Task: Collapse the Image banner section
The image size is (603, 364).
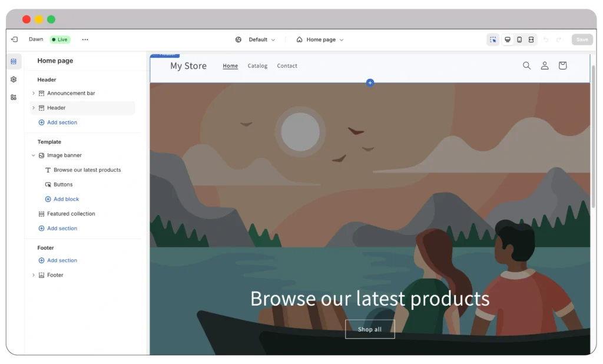Action: coord(34,155)
